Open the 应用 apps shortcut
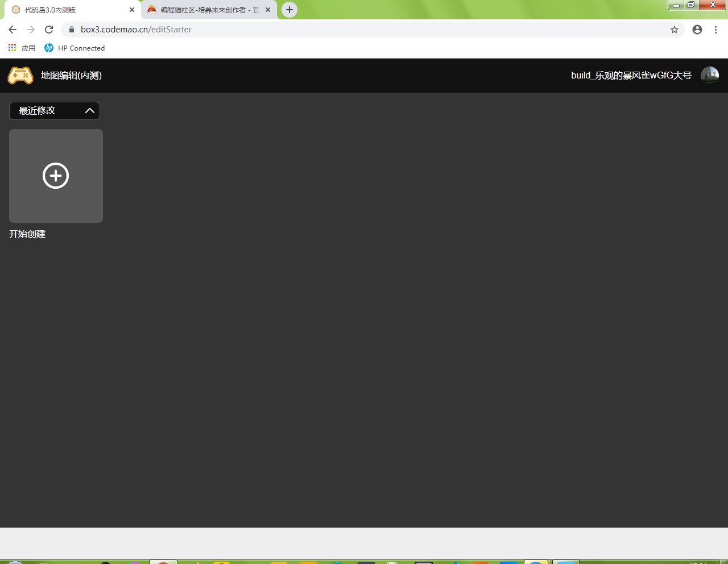 pyautogui.click(x=22, y=48)
